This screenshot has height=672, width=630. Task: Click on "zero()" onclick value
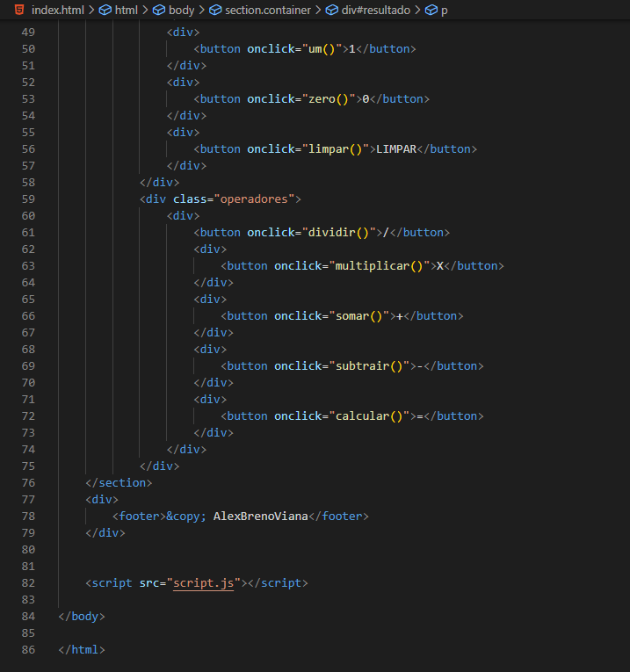click(329, 99)
